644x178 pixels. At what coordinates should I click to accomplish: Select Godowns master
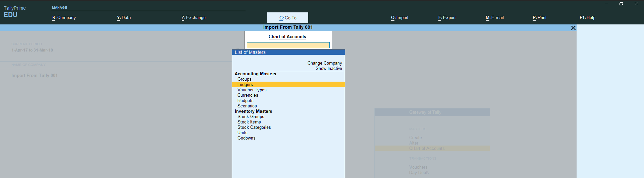(247, 138)
